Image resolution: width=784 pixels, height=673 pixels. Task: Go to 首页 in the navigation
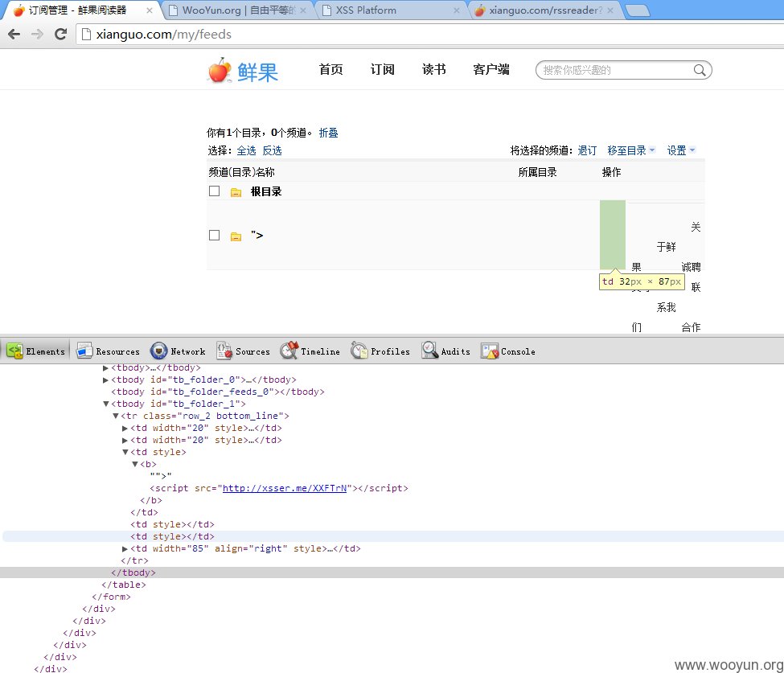pyautogui.click(x=331, y=69)
